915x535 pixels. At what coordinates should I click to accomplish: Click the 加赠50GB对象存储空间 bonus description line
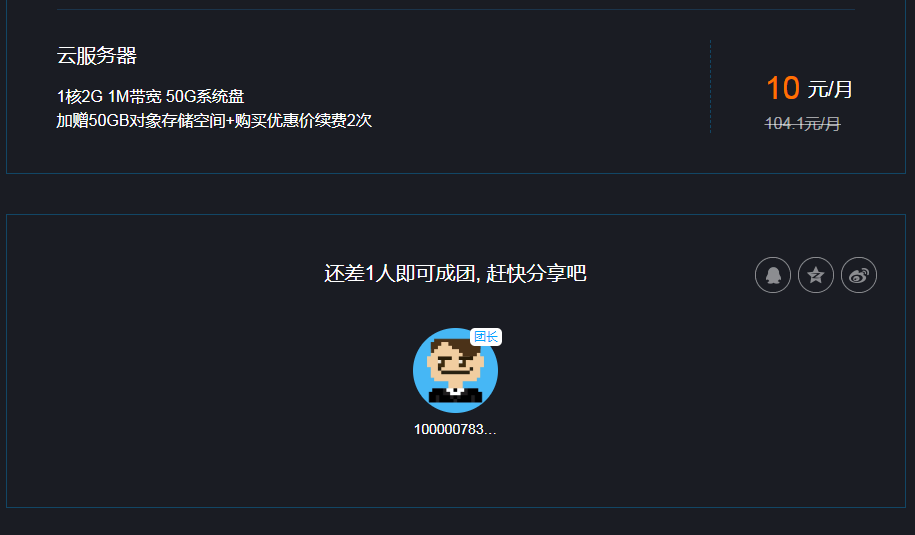point(214,120)
